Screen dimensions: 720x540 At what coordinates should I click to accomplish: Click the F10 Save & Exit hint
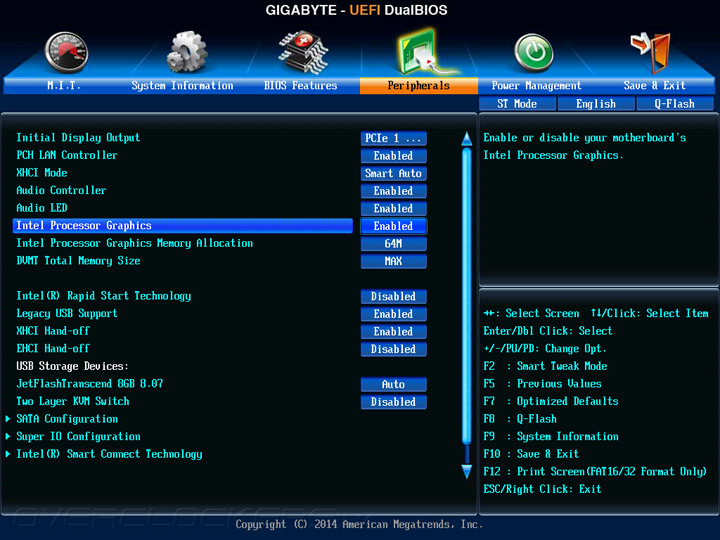(x=531, y=454)
